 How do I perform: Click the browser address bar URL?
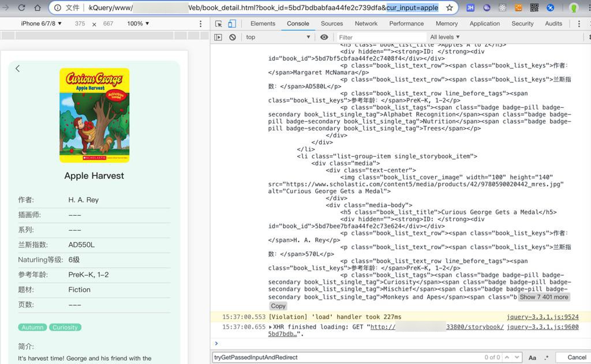(x=264, y=7)
